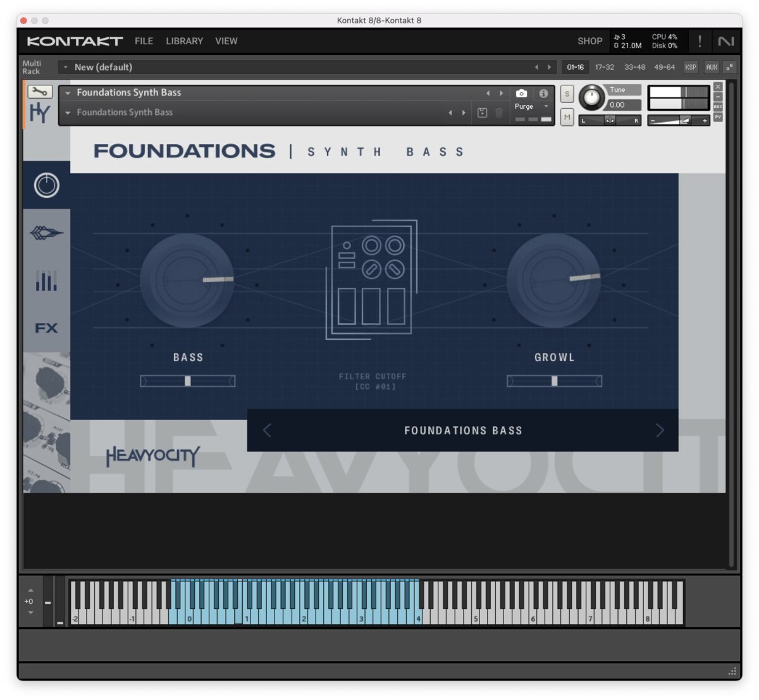
Task: Minimize rack view with the arrows icon
Action: tap(729, 67)
